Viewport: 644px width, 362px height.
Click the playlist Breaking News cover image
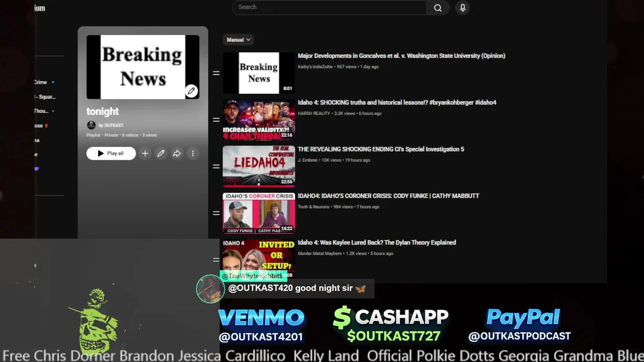(143, 67)
